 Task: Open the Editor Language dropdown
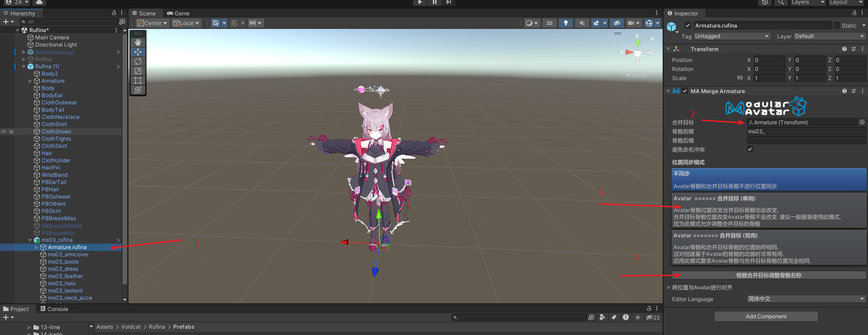806,299
